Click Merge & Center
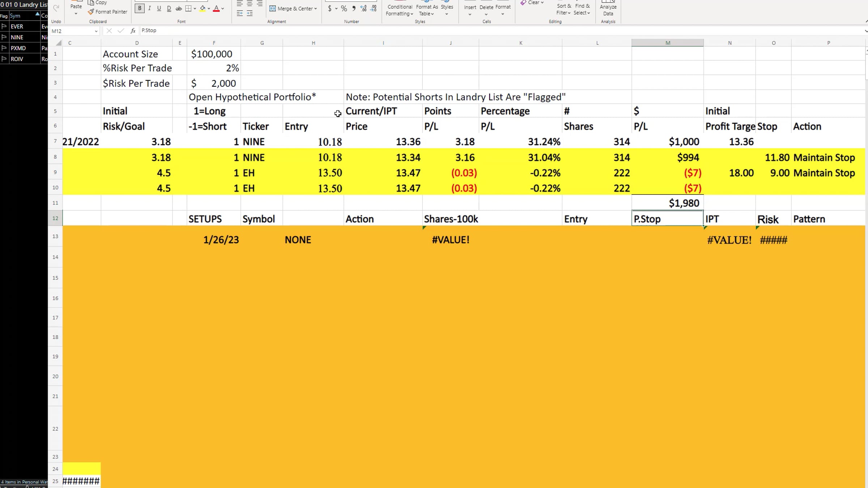The height and width of the screenshot is (488, 868). 291,9
